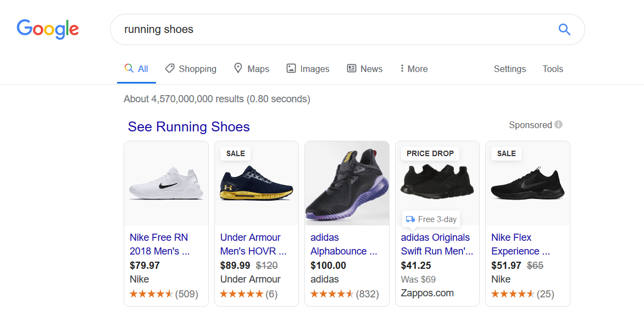644x315 pixels.
Task: Click the Sponsored info icon
Action: coord(558,125)
